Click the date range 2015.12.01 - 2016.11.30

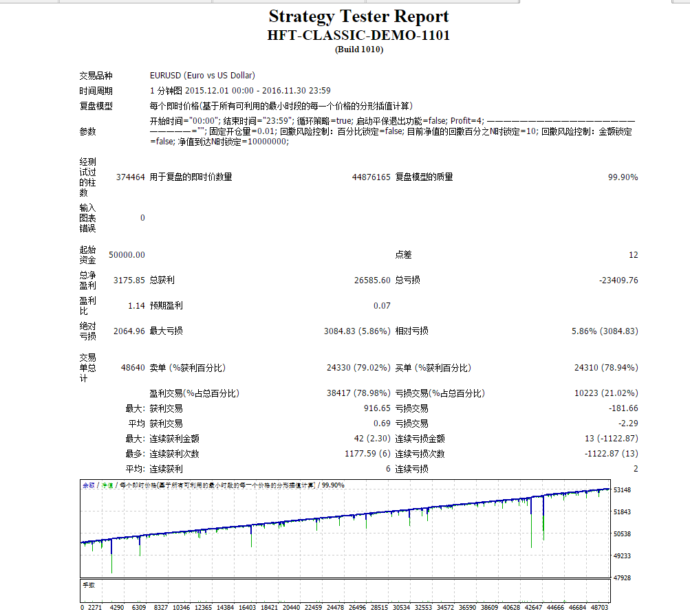pos(257,91)
